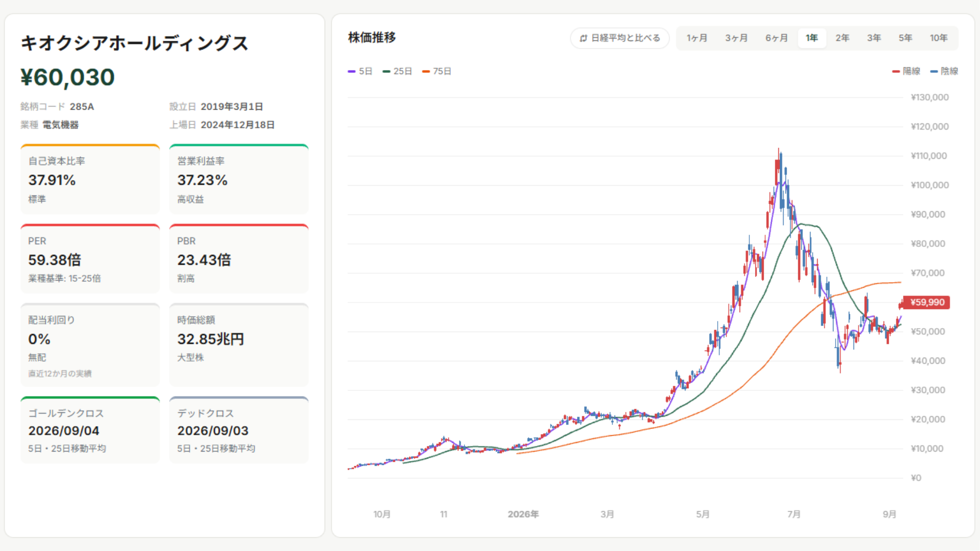Click the ¥59,990 current price label
This screenshot has width=980, height=551.
coord(926,303)
